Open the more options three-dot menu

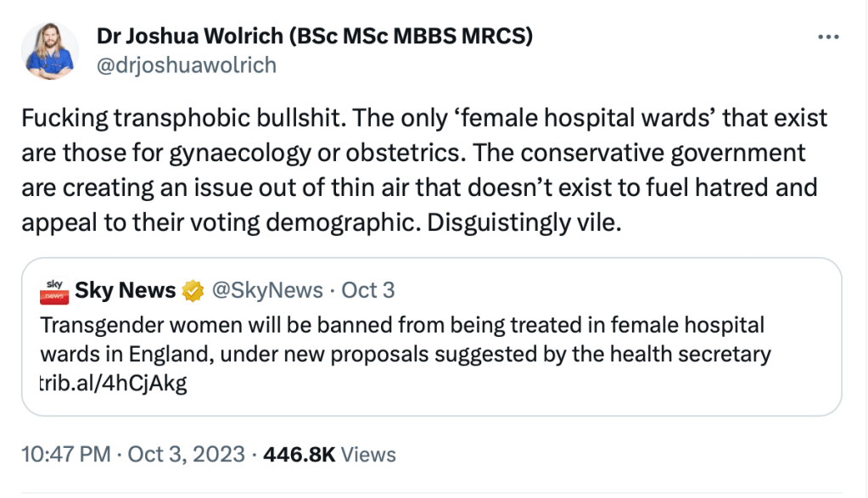tap(827, 36)
